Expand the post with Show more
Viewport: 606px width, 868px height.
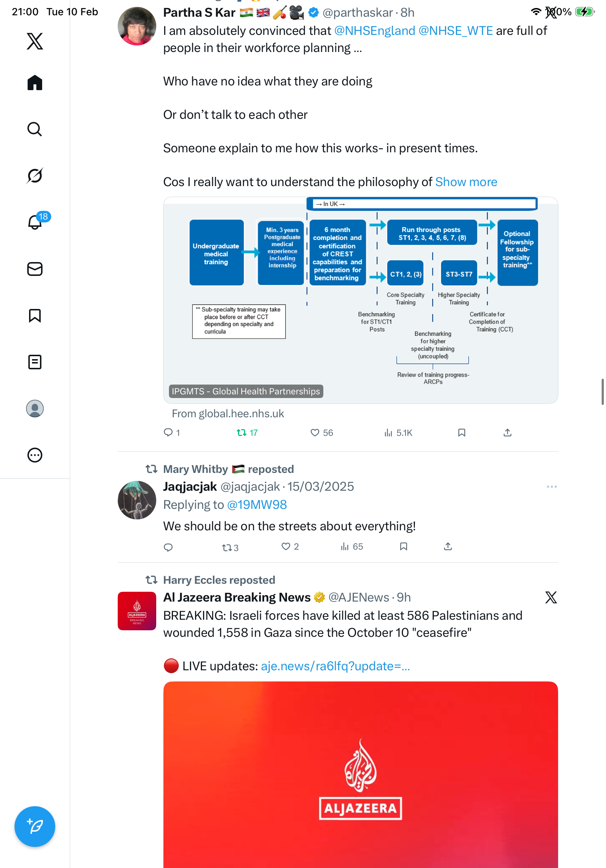[466, 182]
